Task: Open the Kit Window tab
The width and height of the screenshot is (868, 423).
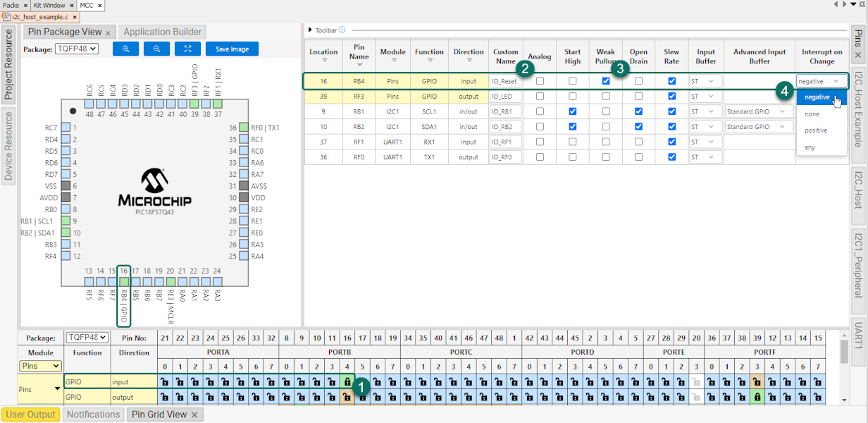Action: pos(49,5)
